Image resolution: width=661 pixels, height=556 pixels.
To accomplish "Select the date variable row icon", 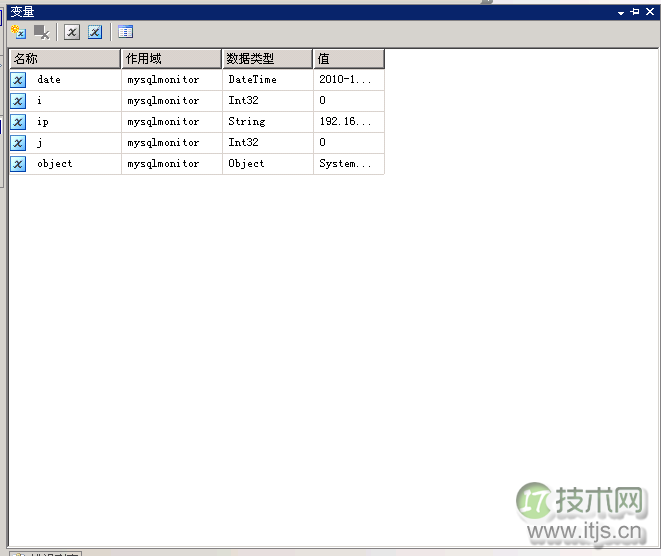I will pyautogui.click(x=18, y=80).
